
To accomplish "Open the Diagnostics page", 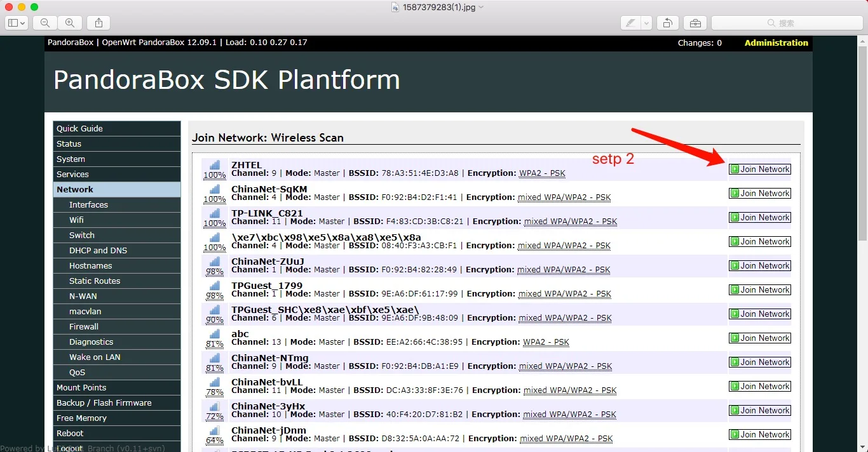I will [x=117, y=342].
